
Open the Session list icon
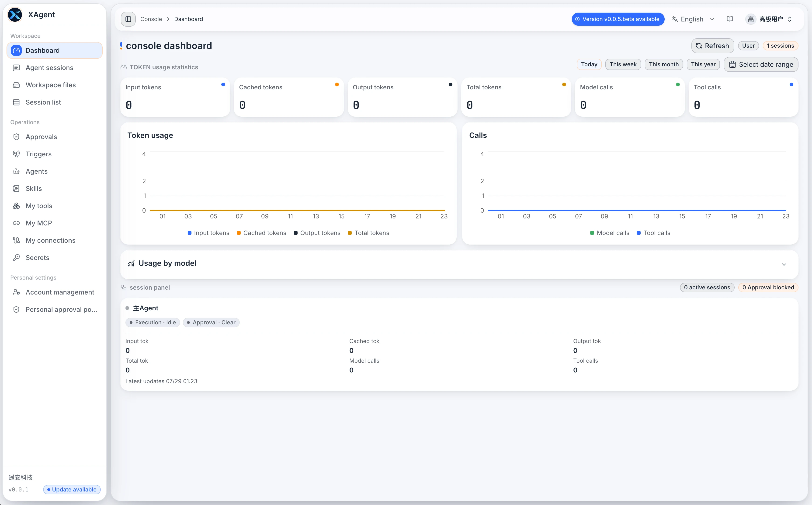click(x=16, y=102)
